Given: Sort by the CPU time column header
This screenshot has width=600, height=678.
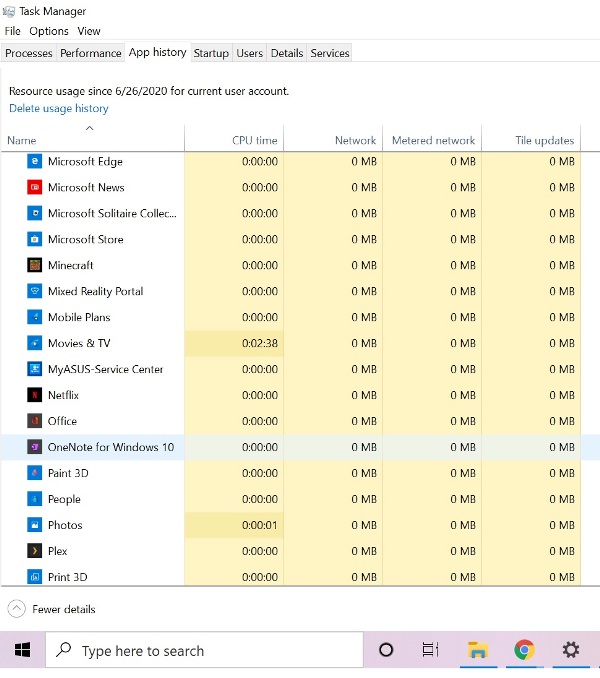Looking at the screenshot, I should [x=234, y=140].
